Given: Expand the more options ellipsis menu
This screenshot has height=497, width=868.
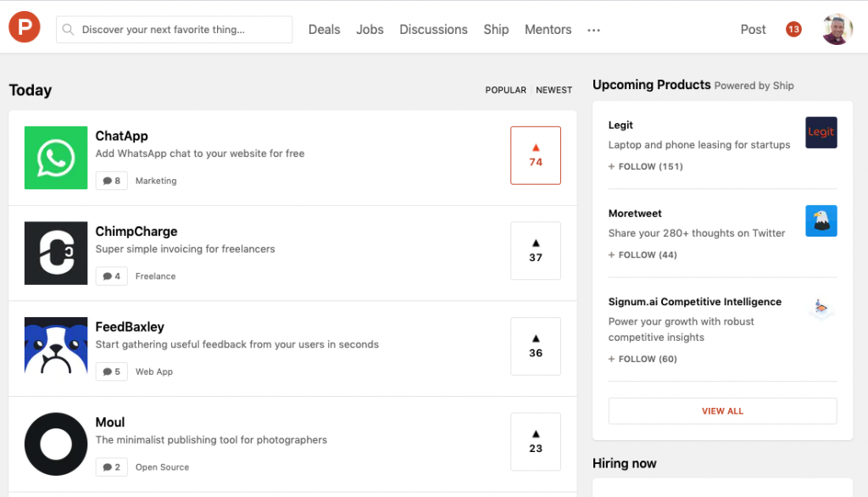Looking at the screenshot, I should (x=593, y=30).
